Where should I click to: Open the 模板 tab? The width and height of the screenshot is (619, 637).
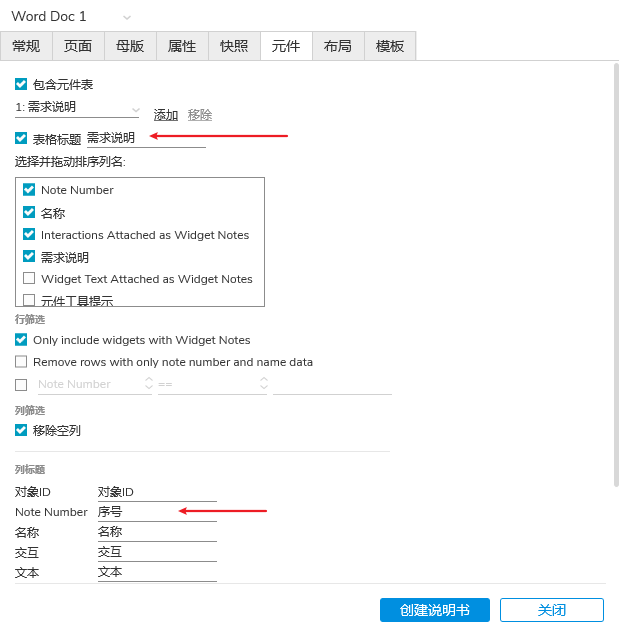[x=390, y=46]
